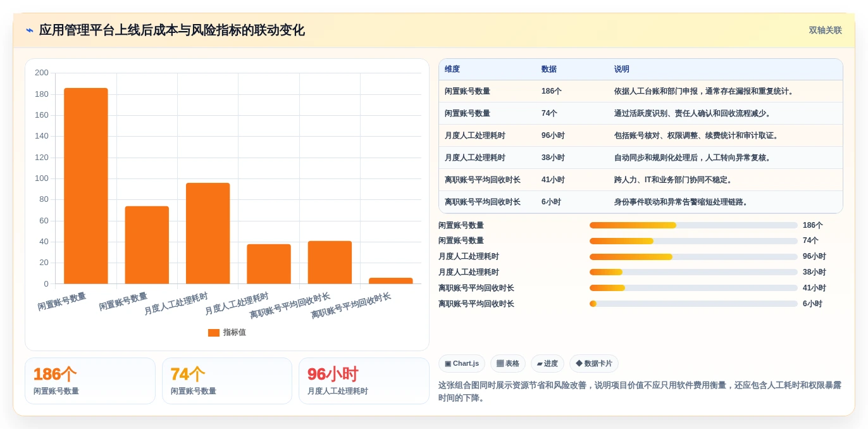Click the progress bar labeled 38小时
The height and width of the screenshot is (429, 868).
[x=693, y=272]
